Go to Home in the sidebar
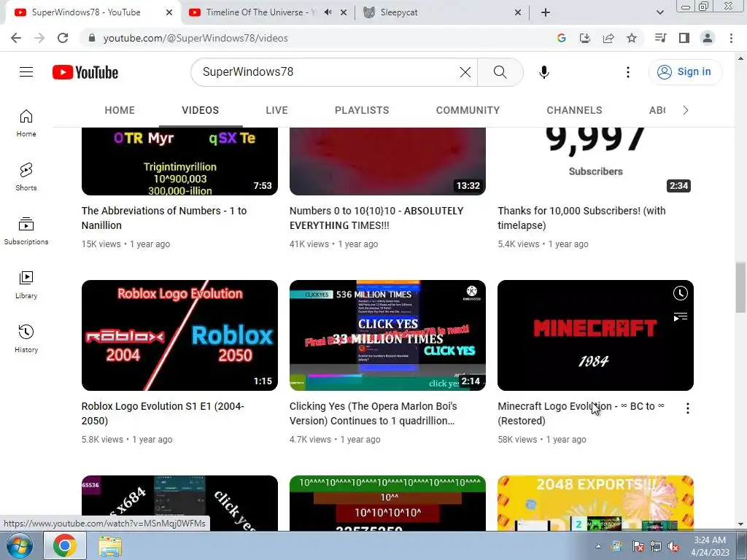The height and width of the screenshot is (560, 747). coord(26,122)
